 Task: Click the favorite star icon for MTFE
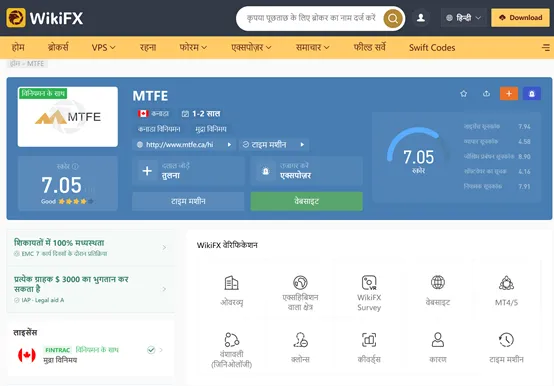pos(464,94)
